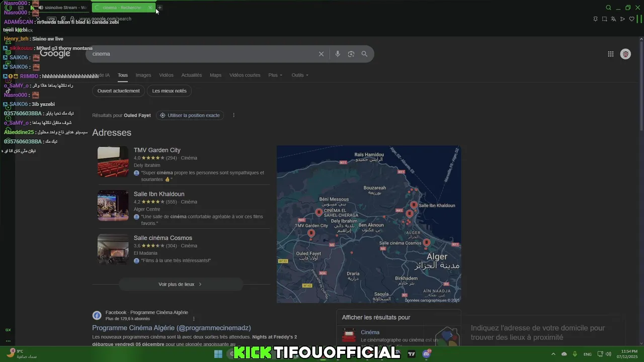Image resolution: width=644 pixels, height=362 pixels.
Task: Open more options next to location results
Action: [x=233, y=115]
